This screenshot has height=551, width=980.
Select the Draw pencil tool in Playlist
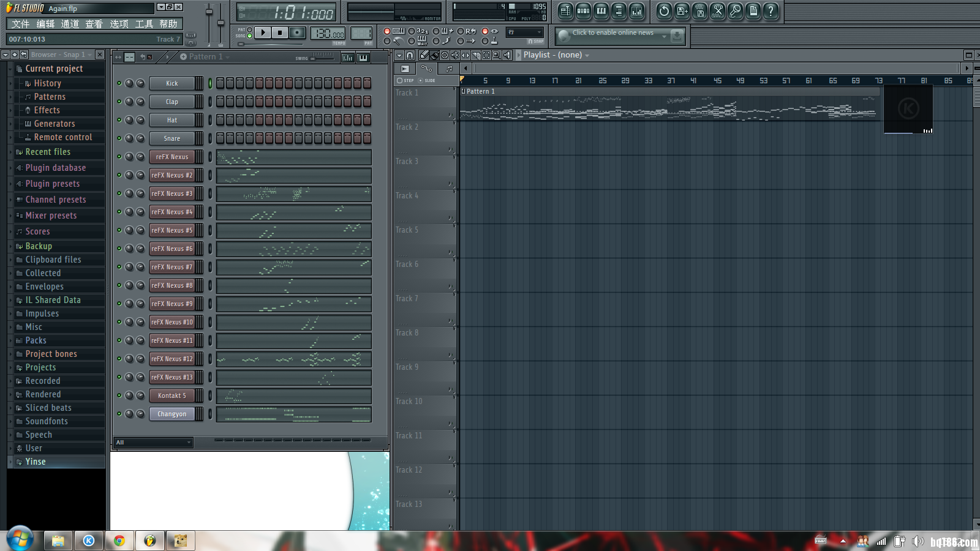click(x=423, y=55)
